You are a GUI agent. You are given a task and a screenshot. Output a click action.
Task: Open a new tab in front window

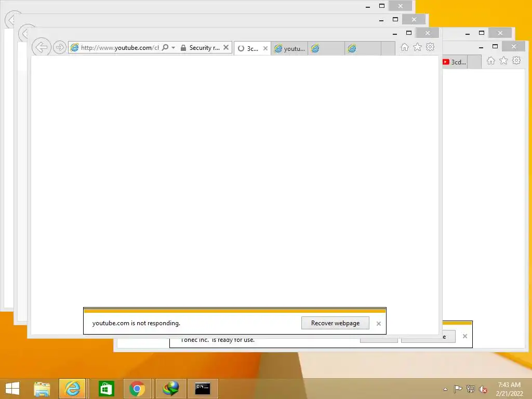pos(388,48)
